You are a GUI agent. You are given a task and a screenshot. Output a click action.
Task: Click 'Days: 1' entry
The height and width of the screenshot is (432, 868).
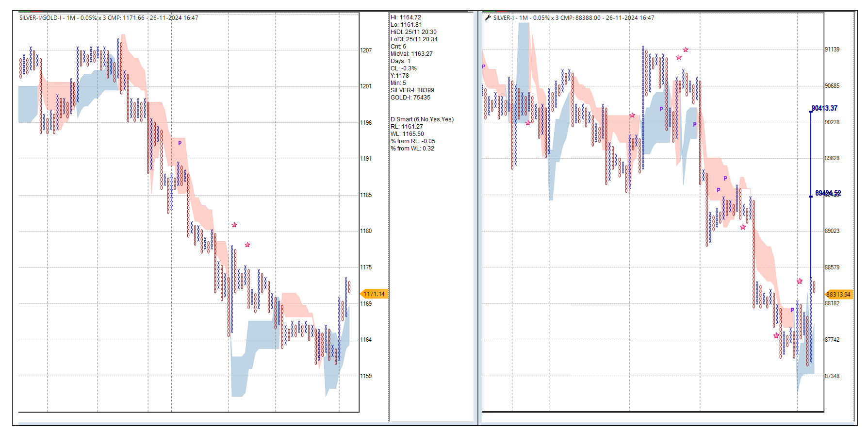point(401,61)
